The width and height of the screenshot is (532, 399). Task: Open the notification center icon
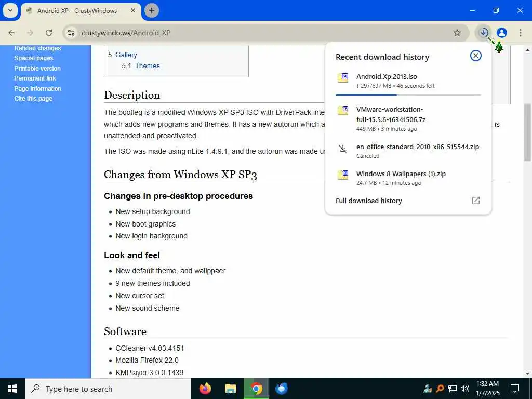pos(515,389)
